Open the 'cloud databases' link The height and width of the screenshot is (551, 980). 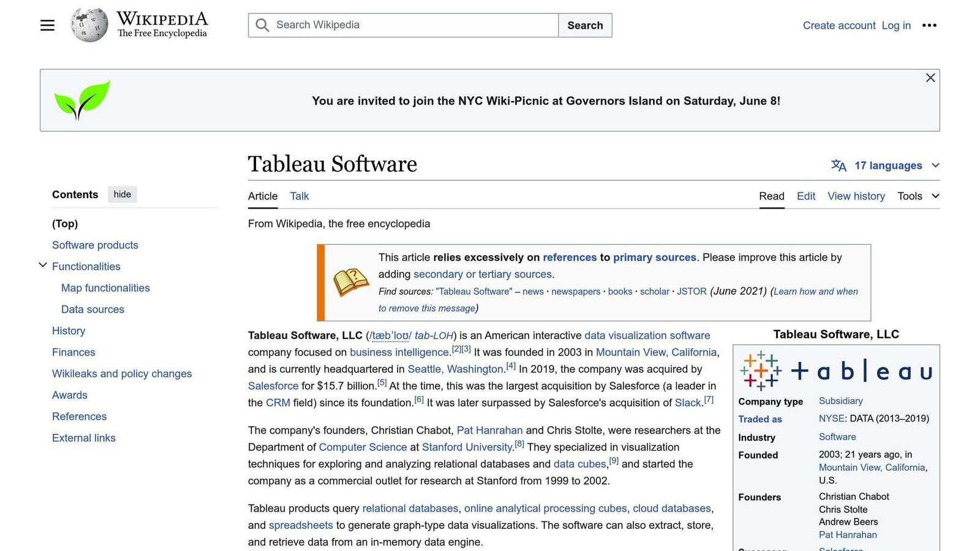[672, 508]
